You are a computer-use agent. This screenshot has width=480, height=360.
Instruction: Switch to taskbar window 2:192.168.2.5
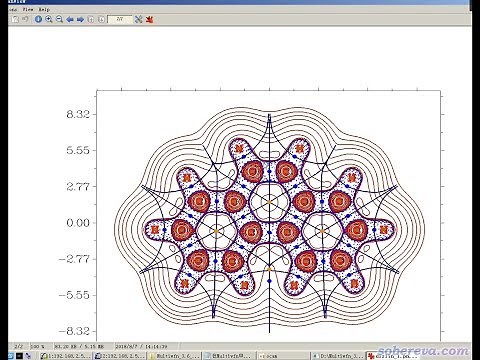click(x=120, y=356)
